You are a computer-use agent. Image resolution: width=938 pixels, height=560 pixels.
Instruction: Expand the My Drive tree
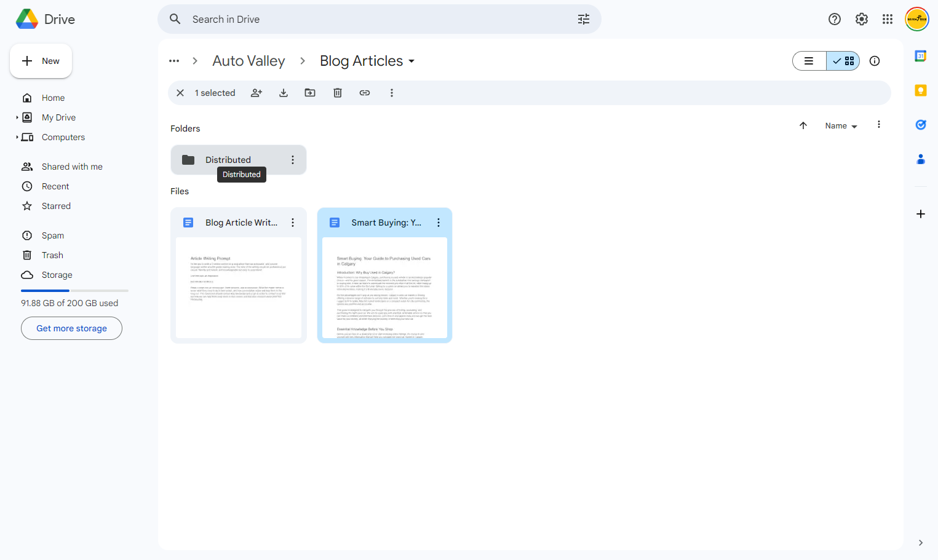pyautogui.click(x=17, y=117)
